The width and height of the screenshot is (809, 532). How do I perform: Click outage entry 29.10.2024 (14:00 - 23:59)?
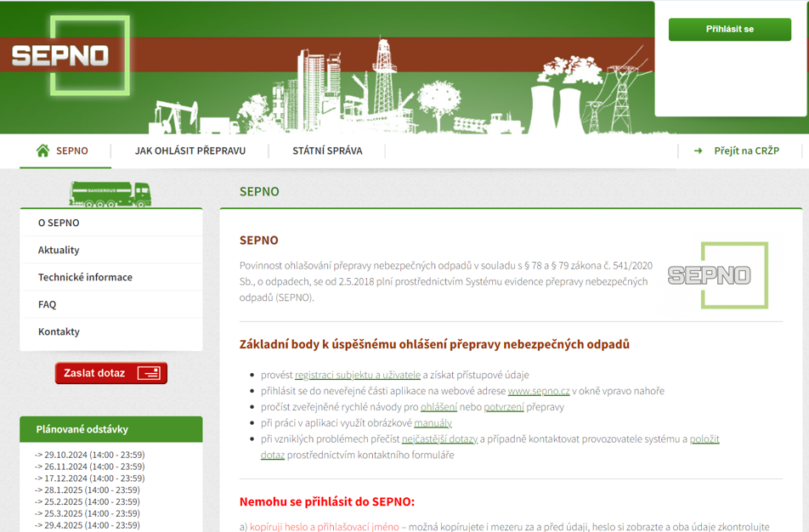90,455
